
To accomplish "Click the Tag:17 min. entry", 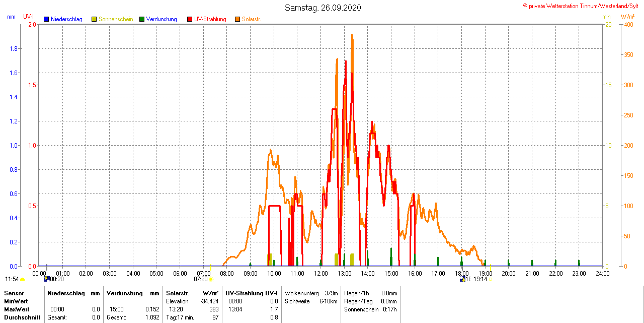I will 180,317.
